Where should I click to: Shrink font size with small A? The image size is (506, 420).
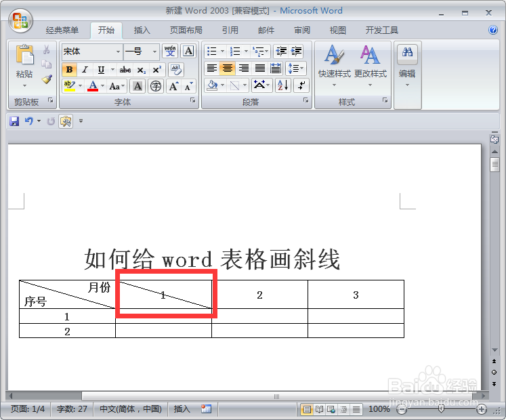click(188, 86)
